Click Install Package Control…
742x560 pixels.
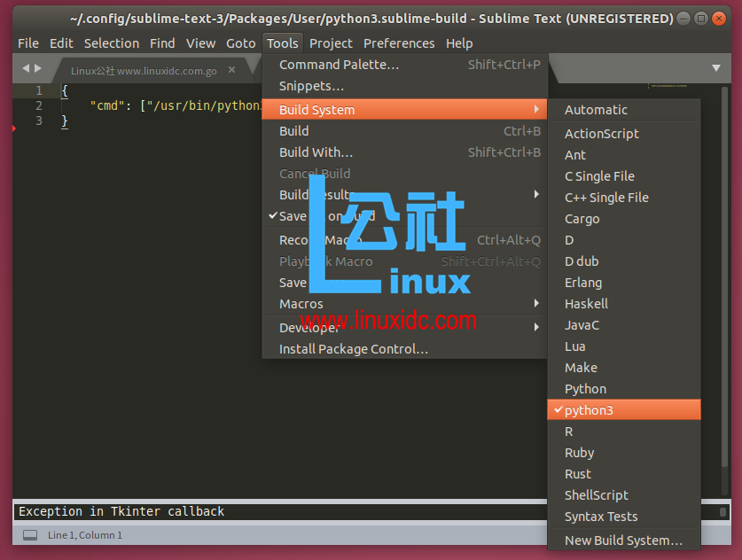click(x=404, y=349)
